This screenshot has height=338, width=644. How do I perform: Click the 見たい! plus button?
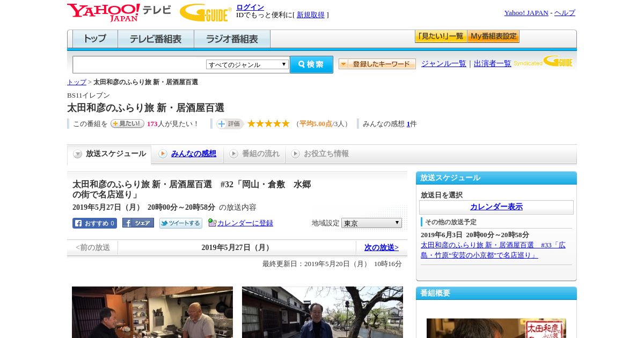click(127, 123)
